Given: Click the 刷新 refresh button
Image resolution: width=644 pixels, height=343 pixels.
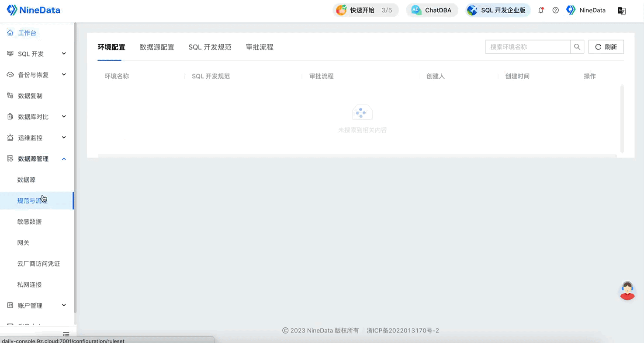Looking at the screenshot, I should [x=606, y=47].
